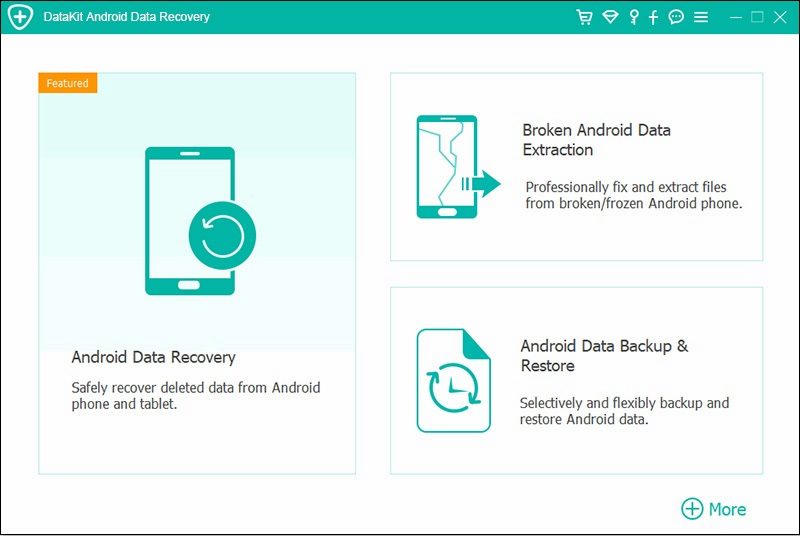Screen dimensions: 800x536
Task: Open Broken Android Data Extraction title
Action: [x=596, y=140]
